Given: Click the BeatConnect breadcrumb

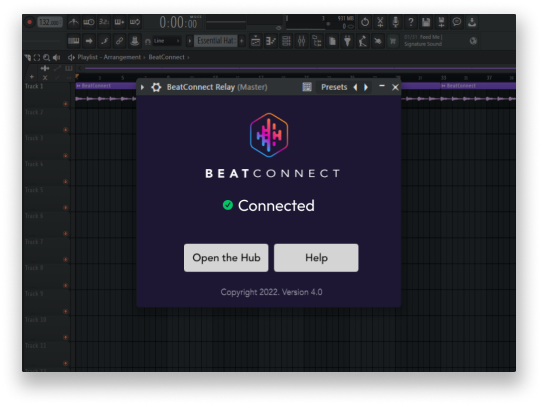Looking at the screenshot, I should pos(167,57).
